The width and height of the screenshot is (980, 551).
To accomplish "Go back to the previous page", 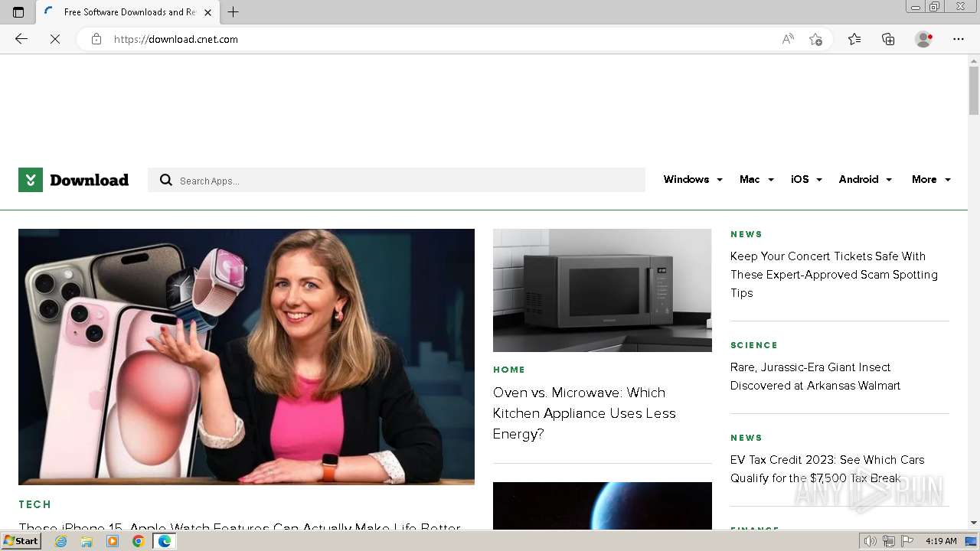I will (21, 39).
